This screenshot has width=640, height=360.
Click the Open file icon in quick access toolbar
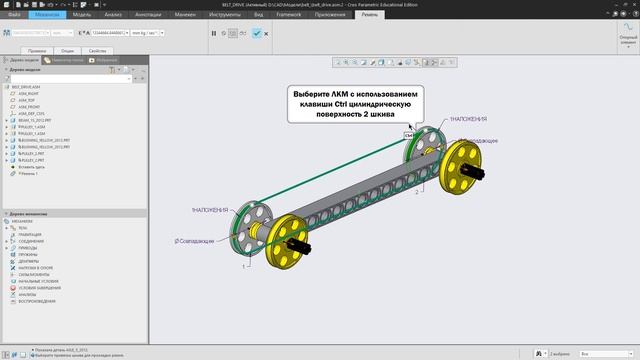point(26,4)
